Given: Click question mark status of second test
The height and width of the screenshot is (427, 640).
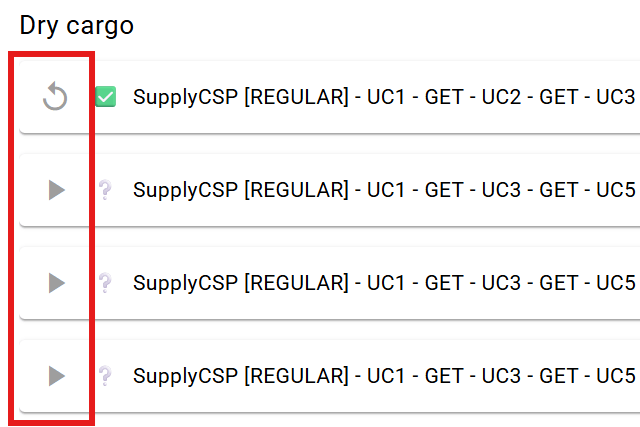Looking at the screenshot, I should (x=105, y=190).
